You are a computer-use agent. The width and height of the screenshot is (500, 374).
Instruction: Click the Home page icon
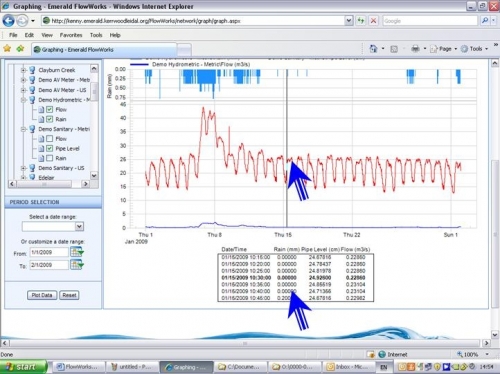tap(373, 49)
